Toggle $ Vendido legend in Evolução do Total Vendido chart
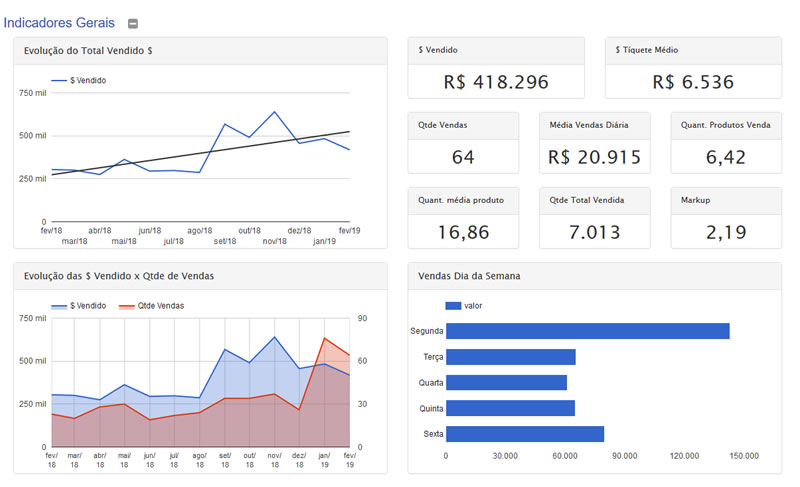800x487 pixels. click(x=87, y=80)
